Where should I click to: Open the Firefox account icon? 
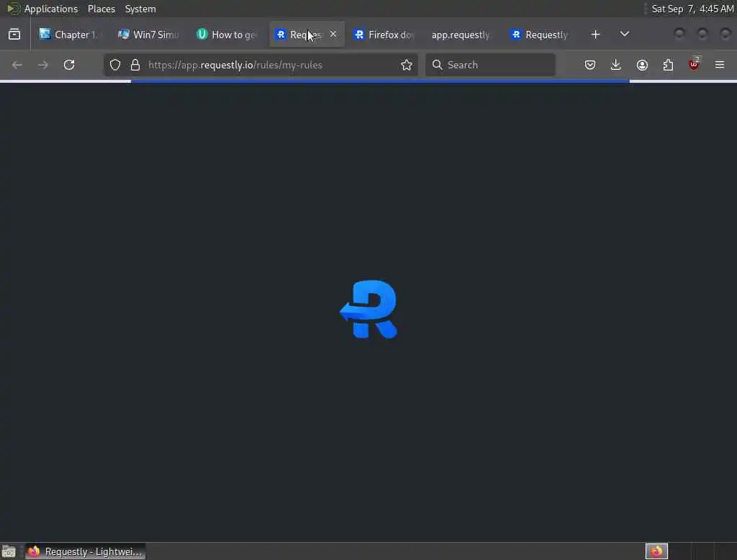click(x=642, y=65)
